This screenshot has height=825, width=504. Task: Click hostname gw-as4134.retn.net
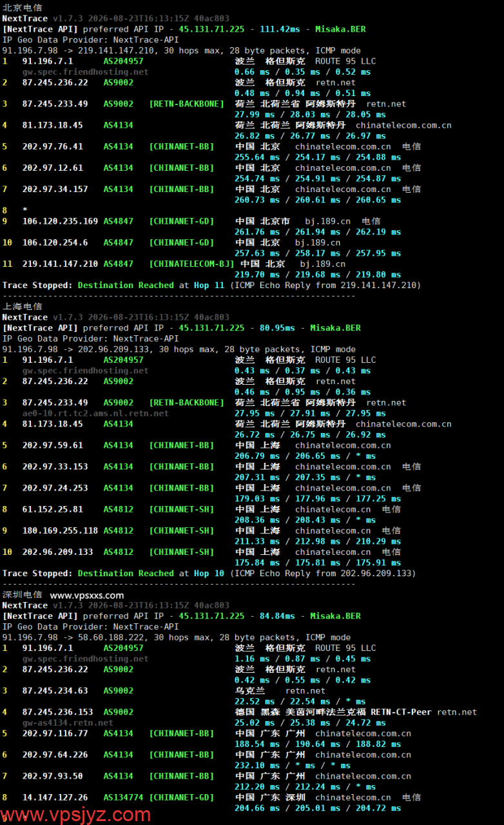point(68,723)
